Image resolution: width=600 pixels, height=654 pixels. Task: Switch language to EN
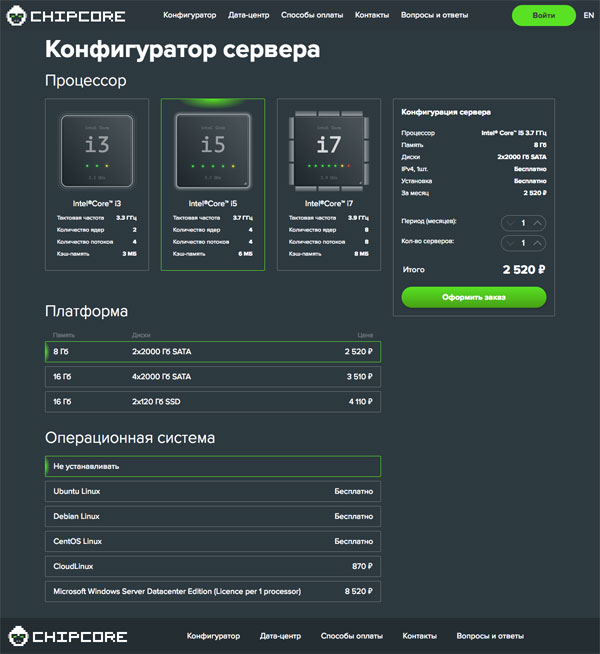[589, 15]
